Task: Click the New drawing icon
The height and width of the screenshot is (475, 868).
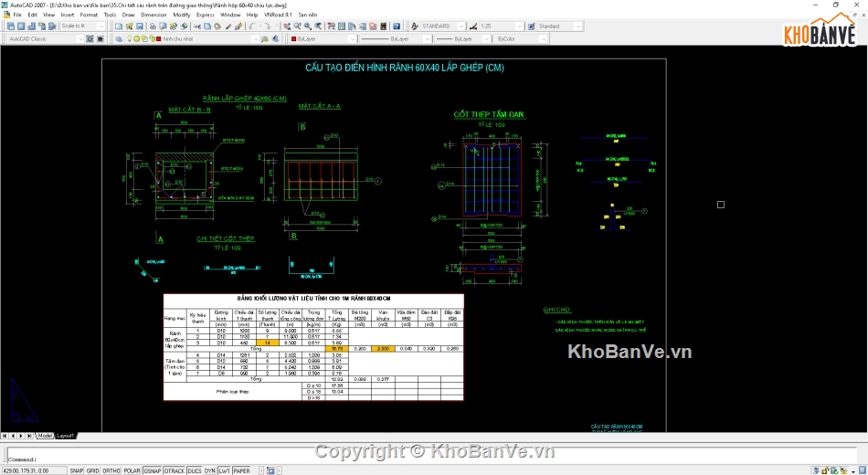Action: (x=119, y=26)
